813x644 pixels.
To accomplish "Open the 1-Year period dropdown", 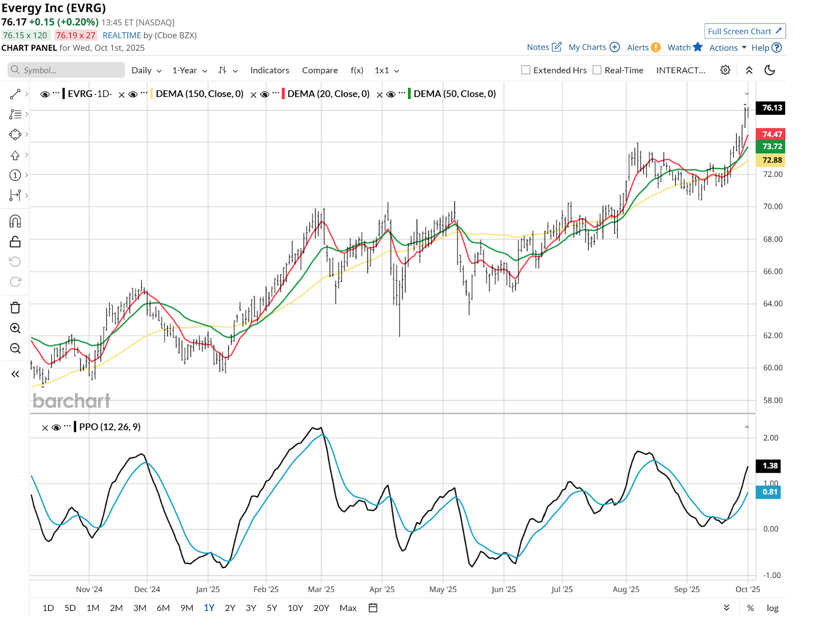I will tap(190, 71).
